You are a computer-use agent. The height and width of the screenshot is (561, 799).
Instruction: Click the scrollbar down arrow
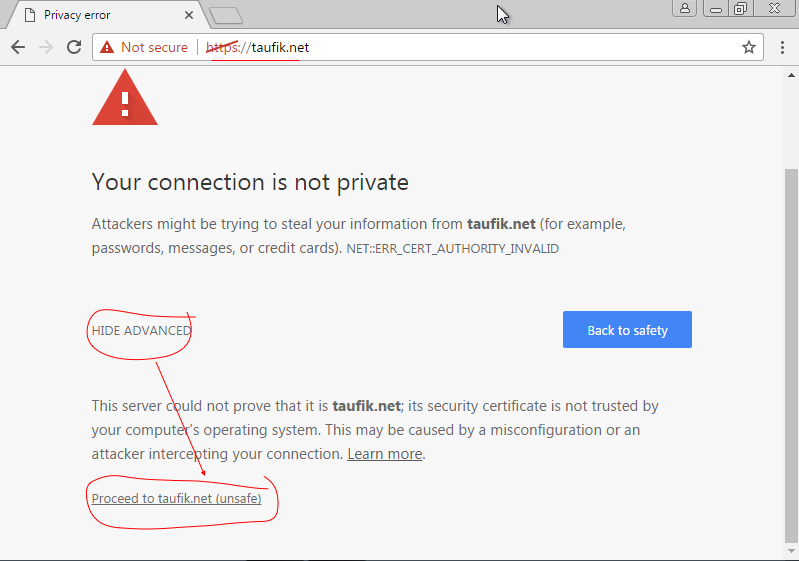tap(791, 551)
